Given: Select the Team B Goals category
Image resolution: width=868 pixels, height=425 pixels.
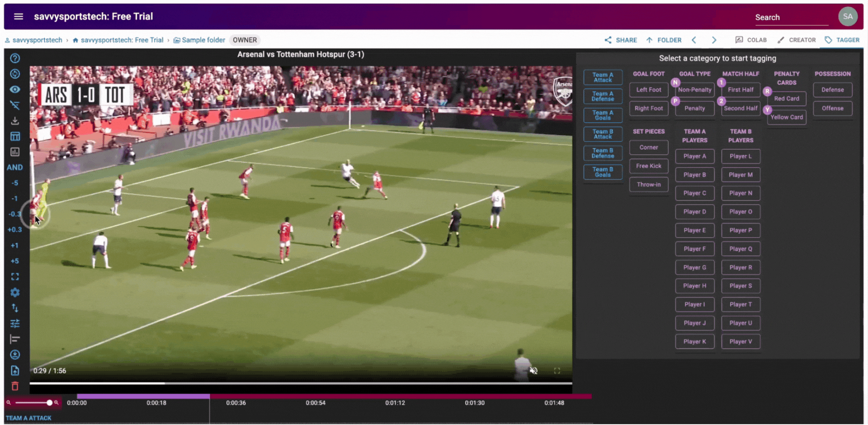Looking at the screenshot, I should pos(603,172).
